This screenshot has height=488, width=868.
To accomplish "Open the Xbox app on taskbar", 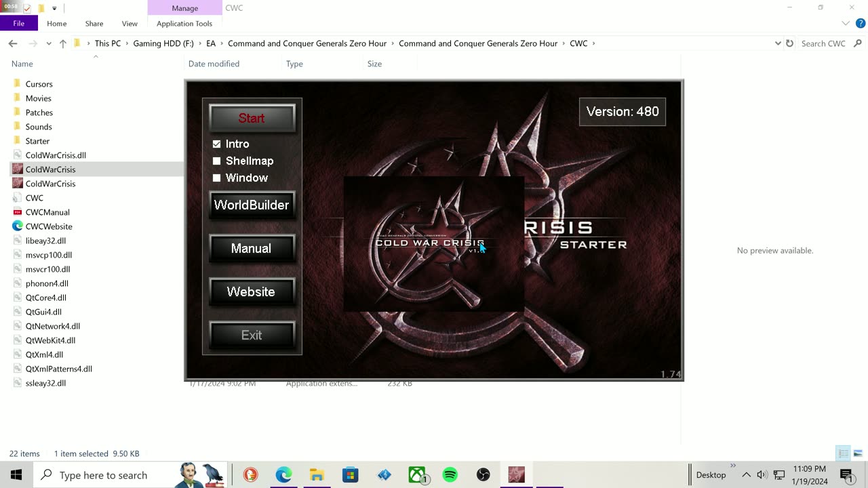I will pos(417,475).
